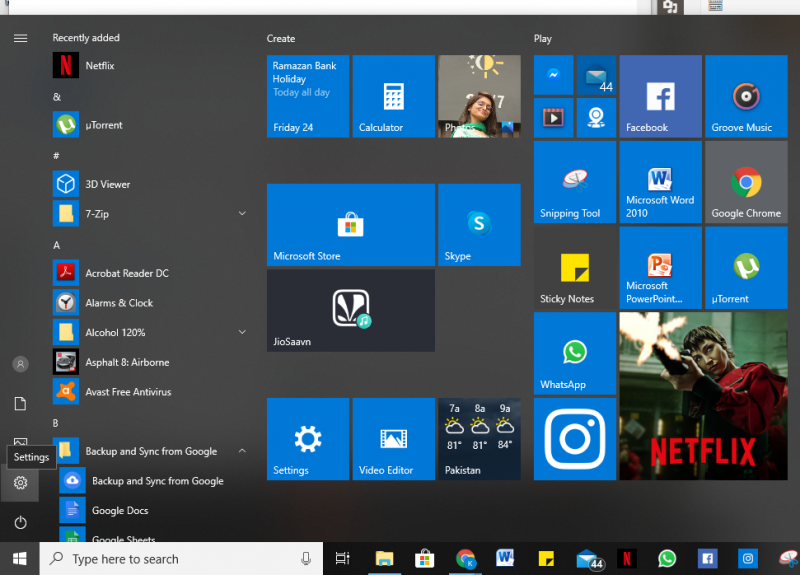
Task: Select Acrobat Reader DC from the app list
Action: pyautogui.click(x=126, y=273)
